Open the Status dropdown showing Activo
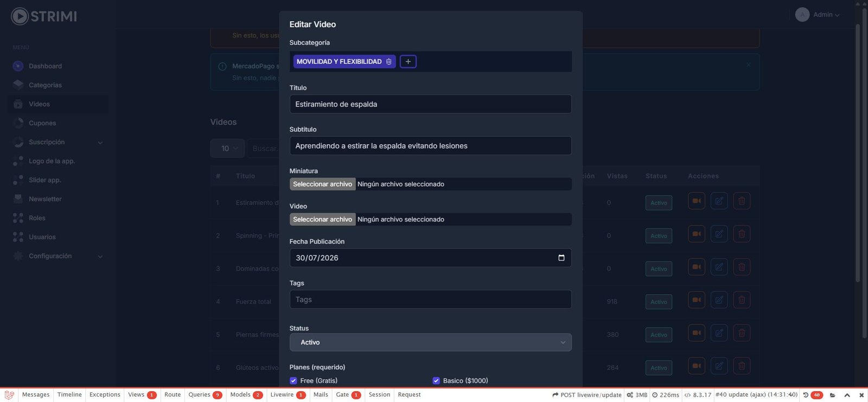 pos(431,342)
